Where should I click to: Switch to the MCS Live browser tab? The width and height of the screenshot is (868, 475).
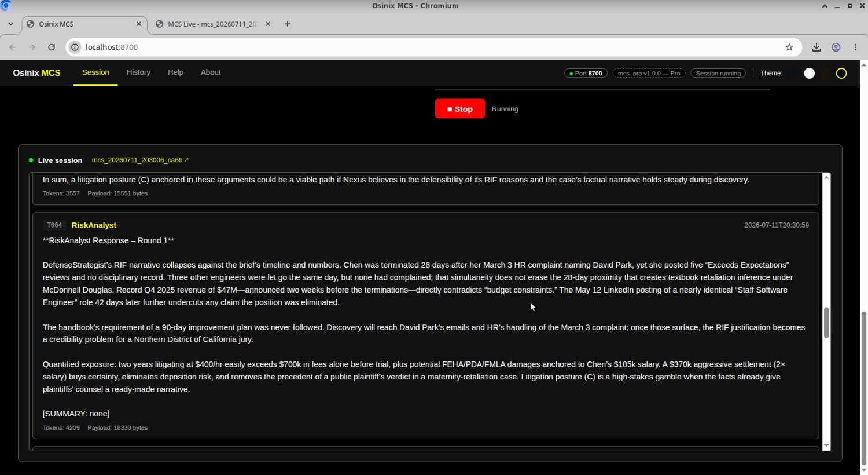pos(212,24)
